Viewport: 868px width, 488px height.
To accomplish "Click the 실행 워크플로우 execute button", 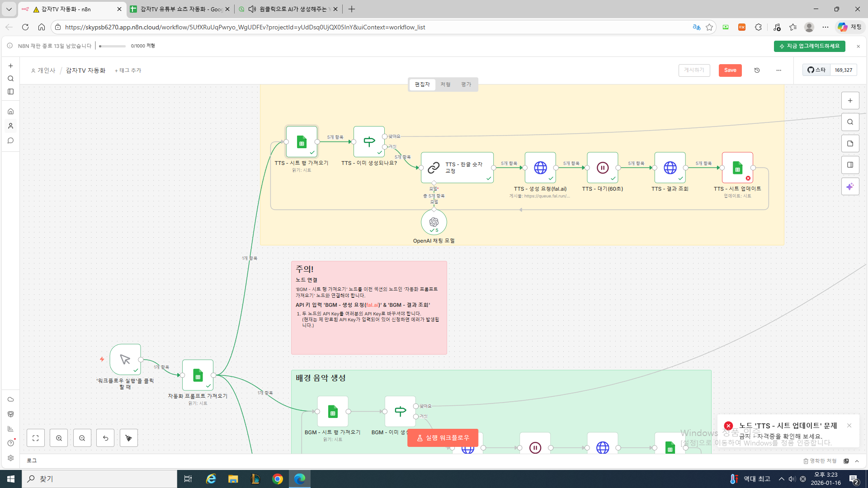I will [443, 438].
